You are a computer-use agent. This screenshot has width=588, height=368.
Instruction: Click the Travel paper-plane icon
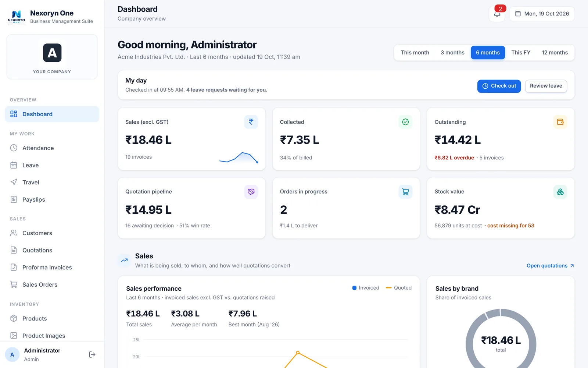coord(14,182)
